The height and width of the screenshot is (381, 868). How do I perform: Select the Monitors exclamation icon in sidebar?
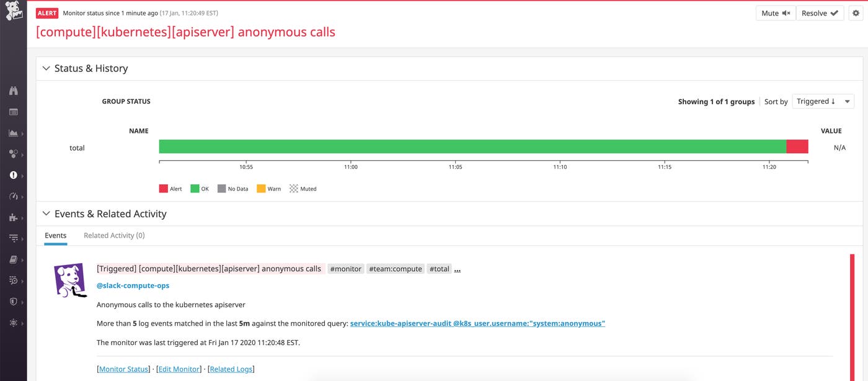pos(14,175)
